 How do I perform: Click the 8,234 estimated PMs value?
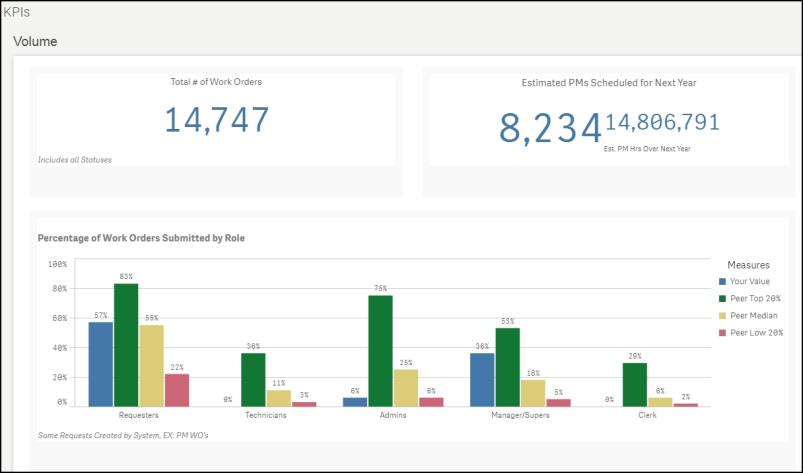tap(550, 128)
